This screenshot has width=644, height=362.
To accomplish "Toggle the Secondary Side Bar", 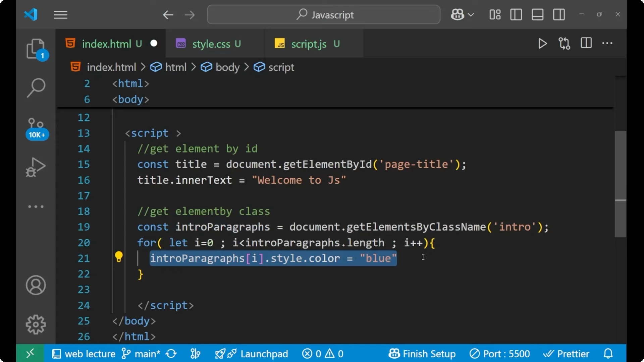I will tap(559, 14).
